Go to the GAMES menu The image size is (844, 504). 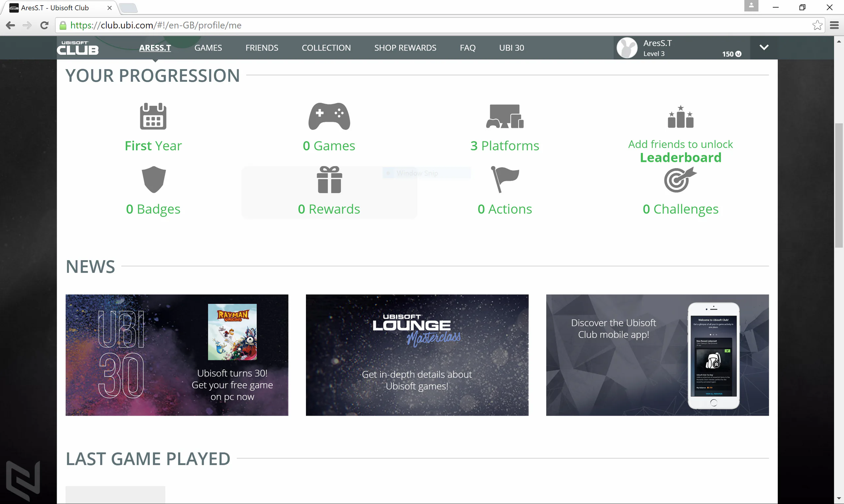pos(208,48)
